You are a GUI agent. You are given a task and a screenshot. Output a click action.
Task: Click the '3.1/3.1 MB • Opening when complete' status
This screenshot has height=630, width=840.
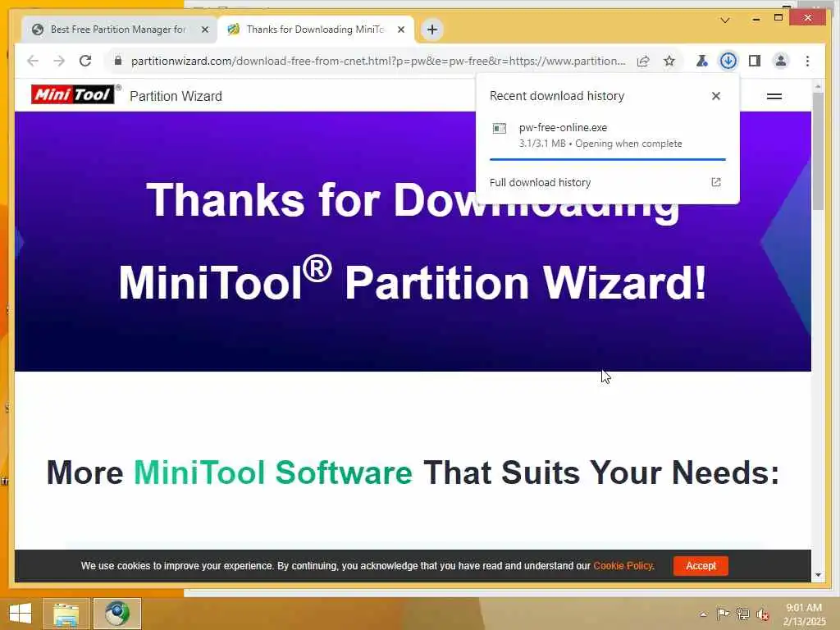[600, 144]
